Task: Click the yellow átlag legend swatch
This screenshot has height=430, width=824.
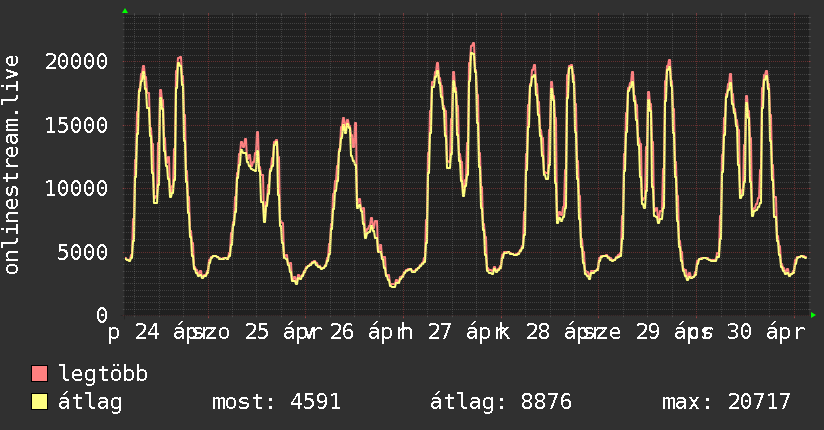Action: pyautogui.click(x=39, y=402)
